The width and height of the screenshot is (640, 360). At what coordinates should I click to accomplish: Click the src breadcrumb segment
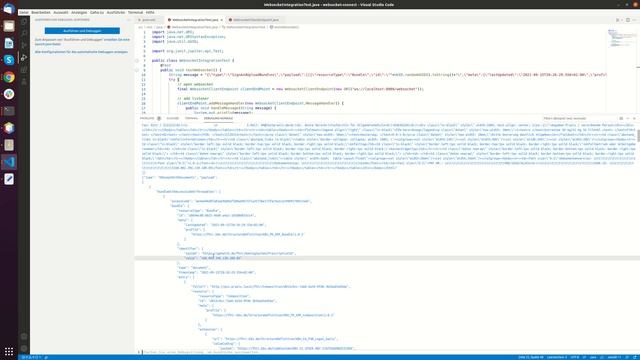coord(140,27)
